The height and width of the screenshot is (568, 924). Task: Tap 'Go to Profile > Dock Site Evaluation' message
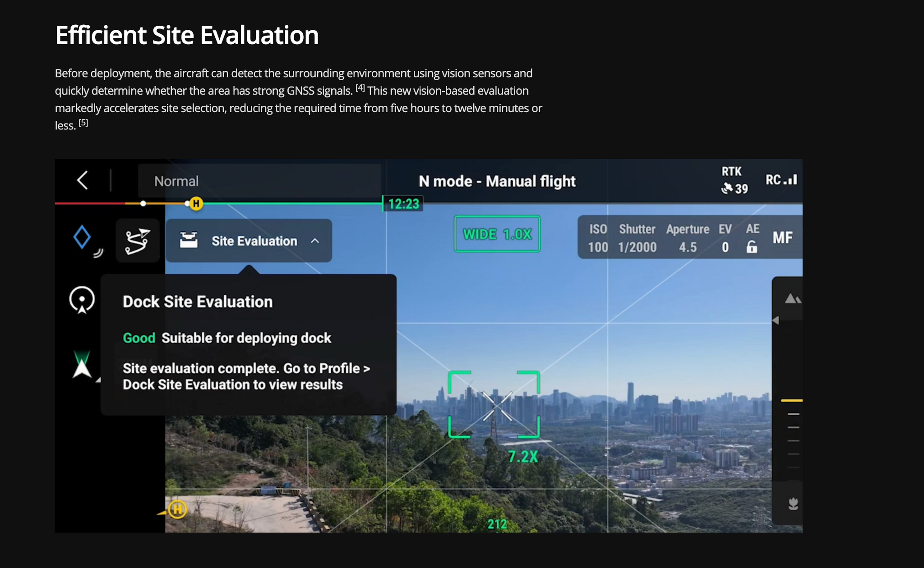[246, 376]
